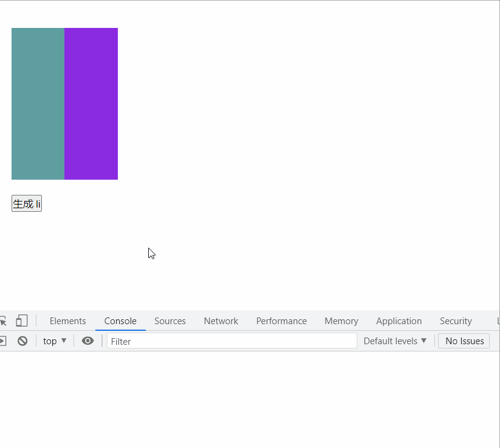The width and height of the screenshot is (500, 448).
Task: Open the Elements tab
Action: pos(67,321)
